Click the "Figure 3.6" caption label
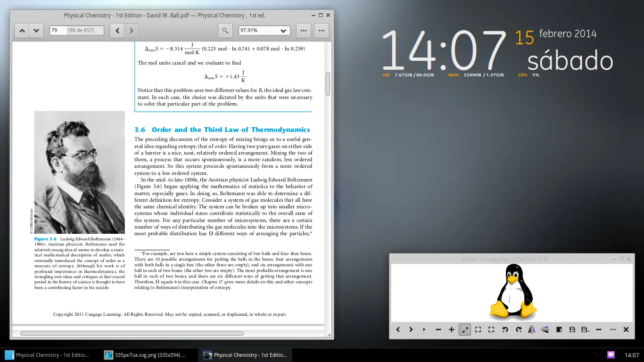This screenshot has height=362, width=644. (x=45, y=239)
